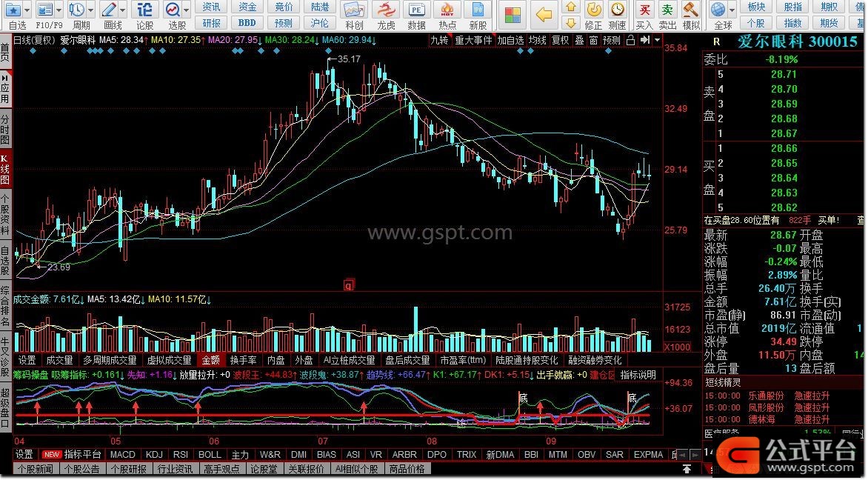The width and height of the screenshot is (868, 480).
Task: Click the 竞价 auction button
Action: [x=284, y=7]
